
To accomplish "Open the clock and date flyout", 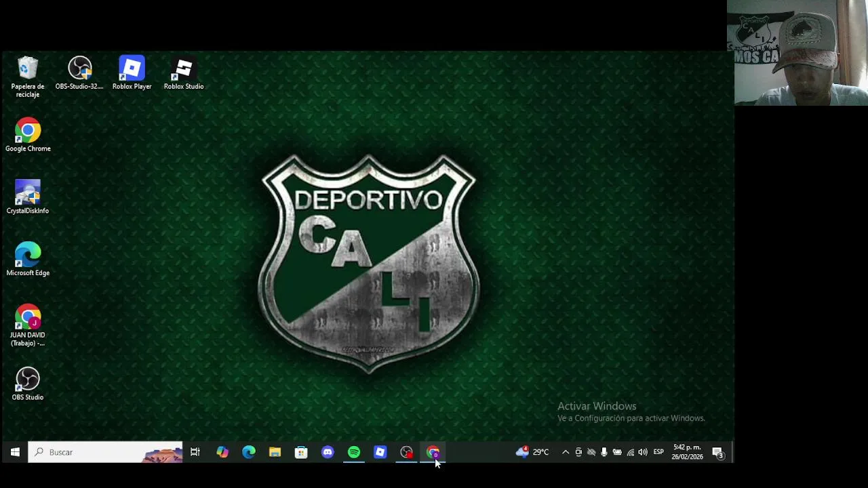I will pyautogui.click(x=687, y=452).
